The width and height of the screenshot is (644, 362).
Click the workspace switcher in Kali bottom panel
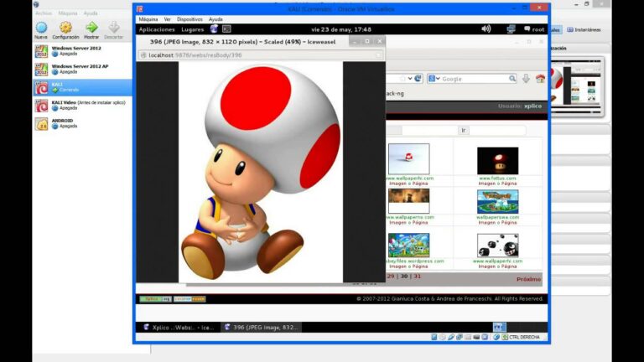click(x=500, y=327)
